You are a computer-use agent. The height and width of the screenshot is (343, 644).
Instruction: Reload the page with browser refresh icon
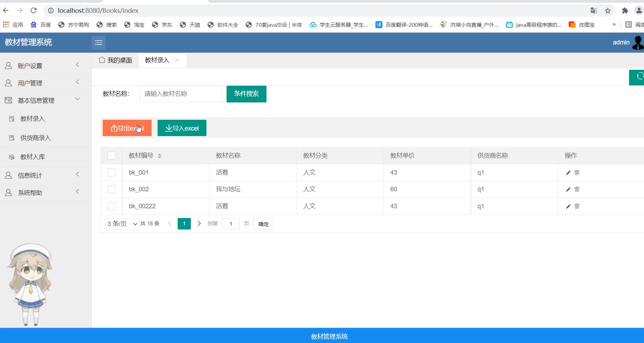coord(34,10)
